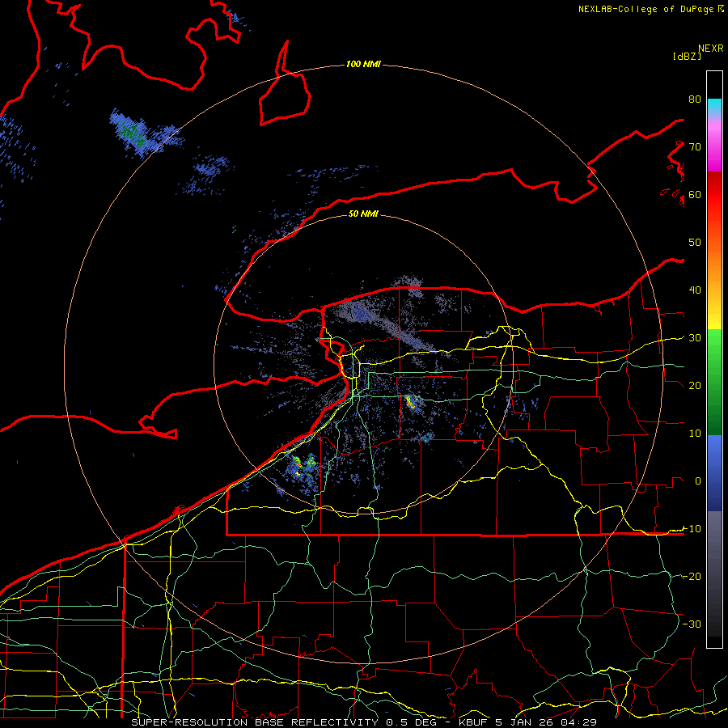Viewport: 728px width, 728px height.
Task: Click the red band of the color scale
Action: [x=714, y=200]
